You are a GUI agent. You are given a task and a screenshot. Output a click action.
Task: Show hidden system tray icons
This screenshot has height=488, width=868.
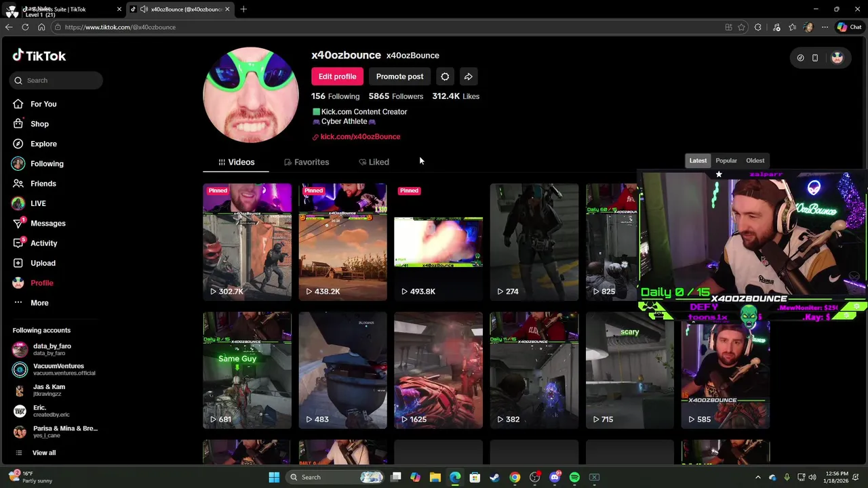coord(758,477)
